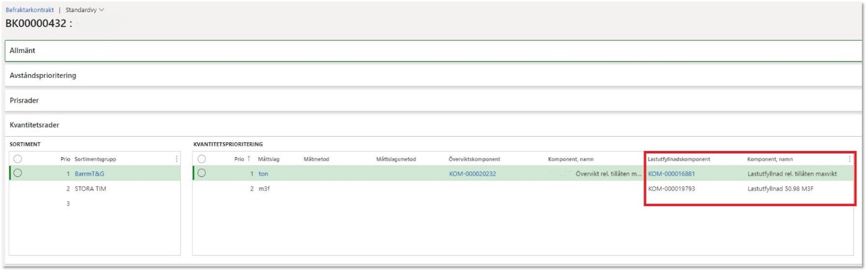Sort Sortiment grid by Prio column

(x=65, y=159)
